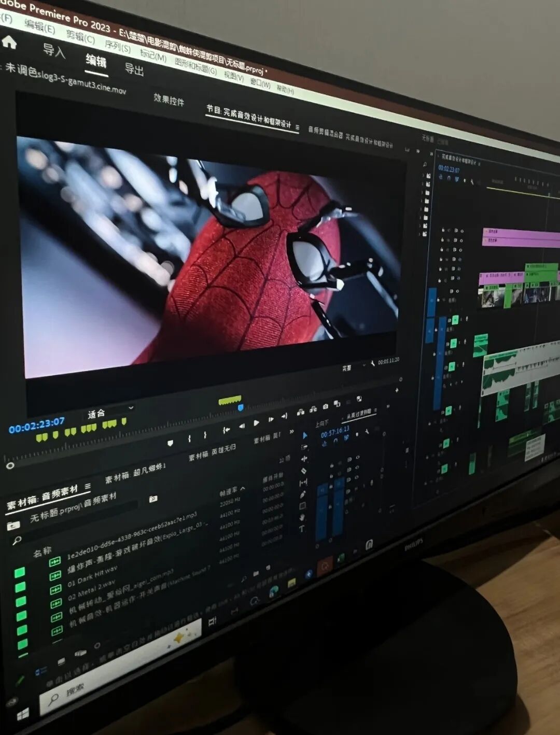Select the Track Select Forward tool
The width and height of the screenshot is (560, 735).
pos(304,447)
